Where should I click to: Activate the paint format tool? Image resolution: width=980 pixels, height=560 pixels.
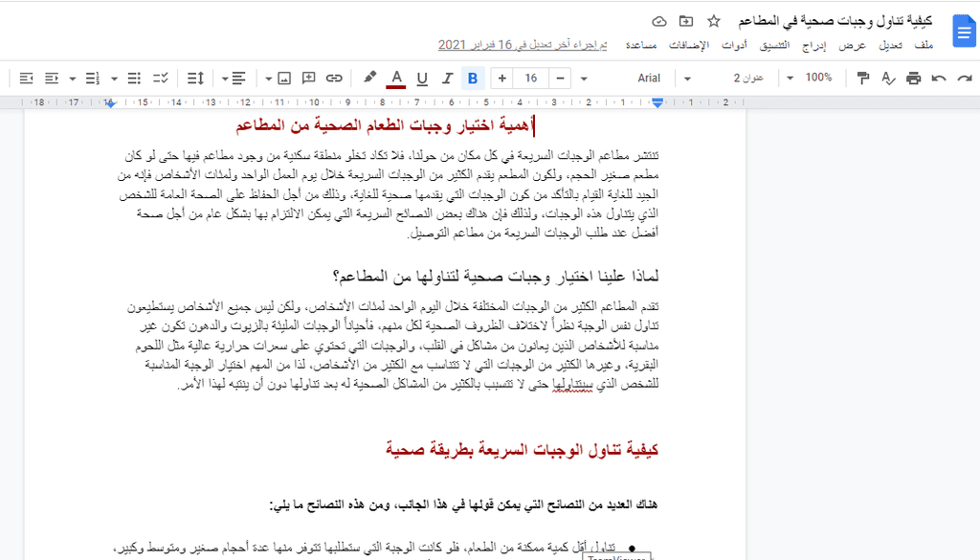tap(862, 78)
